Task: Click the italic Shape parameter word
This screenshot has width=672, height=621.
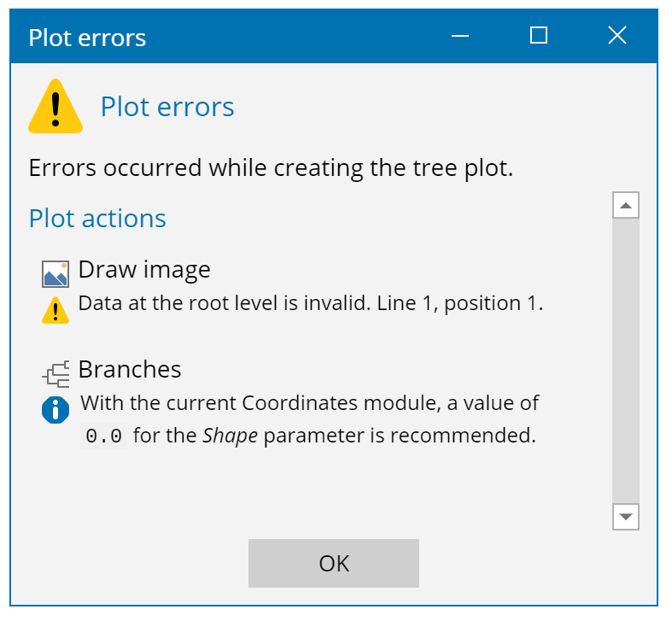Action: tap(230, 436)
